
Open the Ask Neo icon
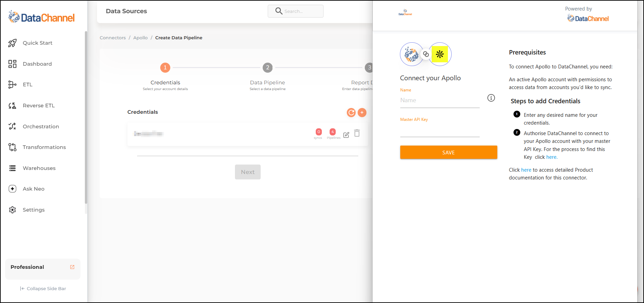tap(13, 189)
